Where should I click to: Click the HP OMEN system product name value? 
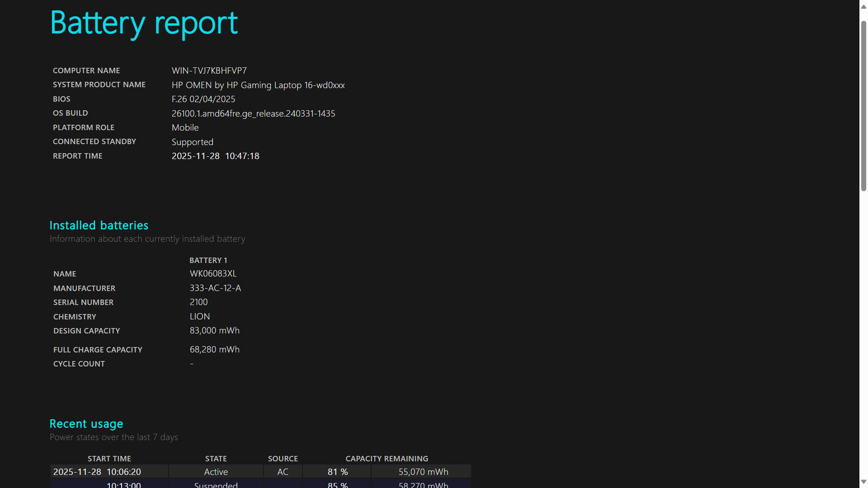258,85
